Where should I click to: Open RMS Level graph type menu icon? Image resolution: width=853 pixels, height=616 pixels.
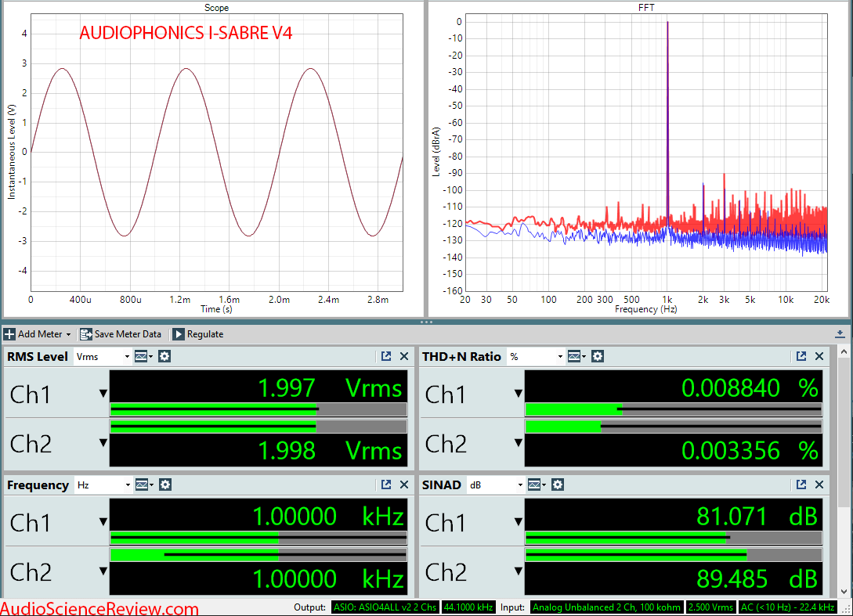click(x=143, y=357)
